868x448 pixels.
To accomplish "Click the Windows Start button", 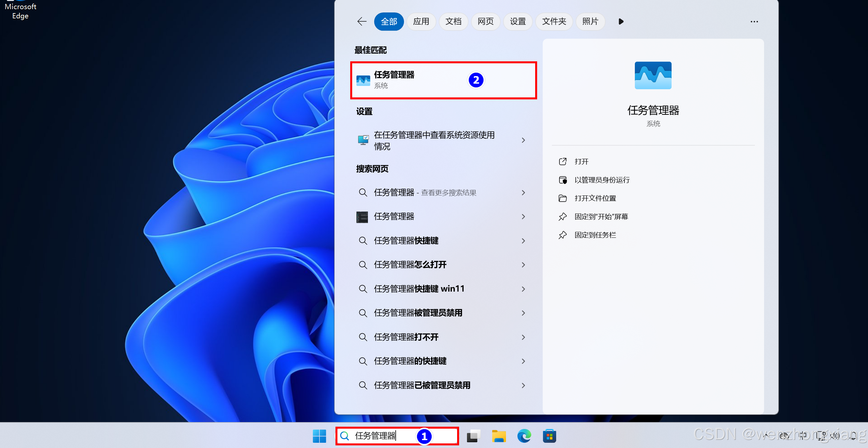I will (x=319, y=436).
